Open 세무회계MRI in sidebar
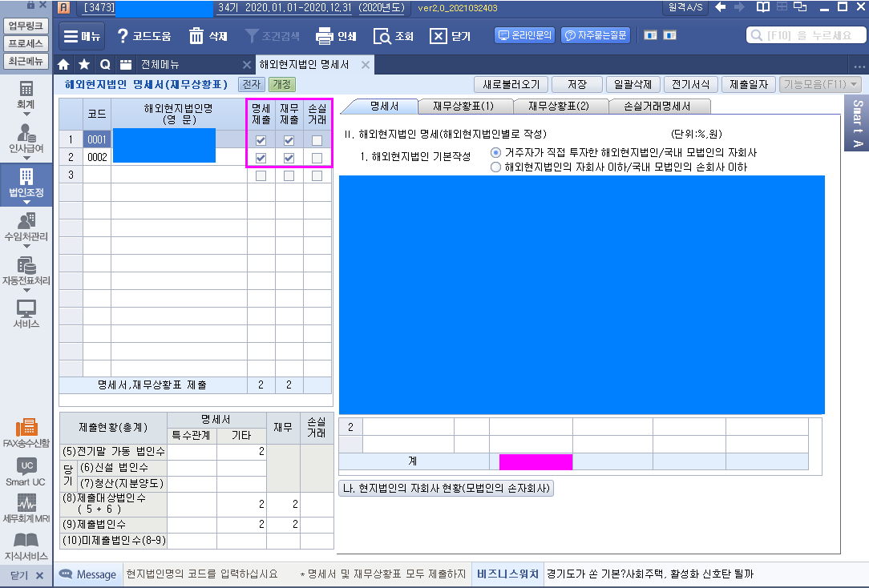 [26, 509]
